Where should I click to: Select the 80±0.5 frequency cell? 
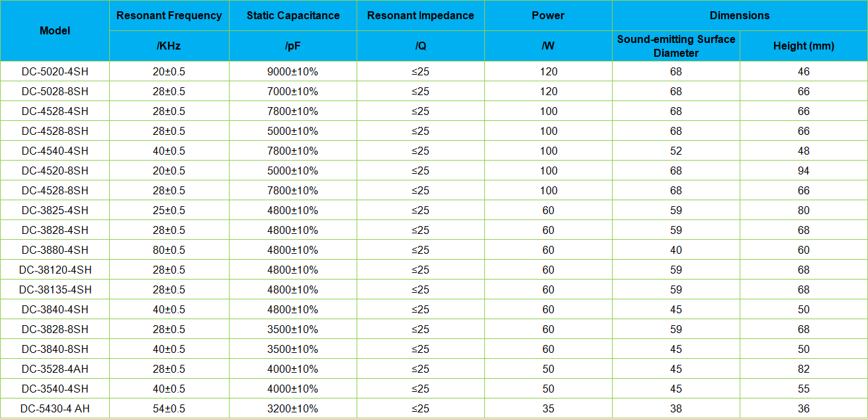[x=169, y=250]
